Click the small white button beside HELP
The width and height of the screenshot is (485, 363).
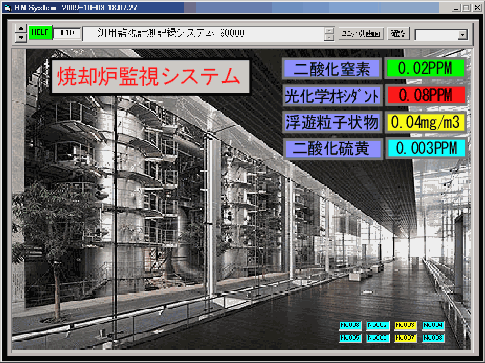pos(67,33)
